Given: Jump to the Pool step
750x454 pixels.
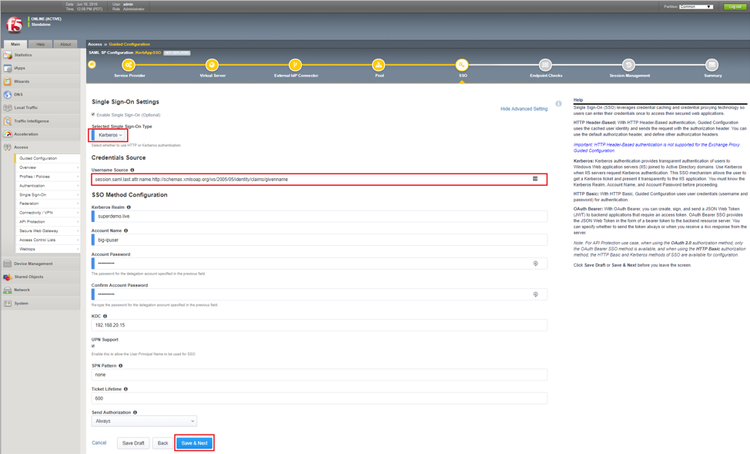Looking at the screenshot, I should point(378,65).
